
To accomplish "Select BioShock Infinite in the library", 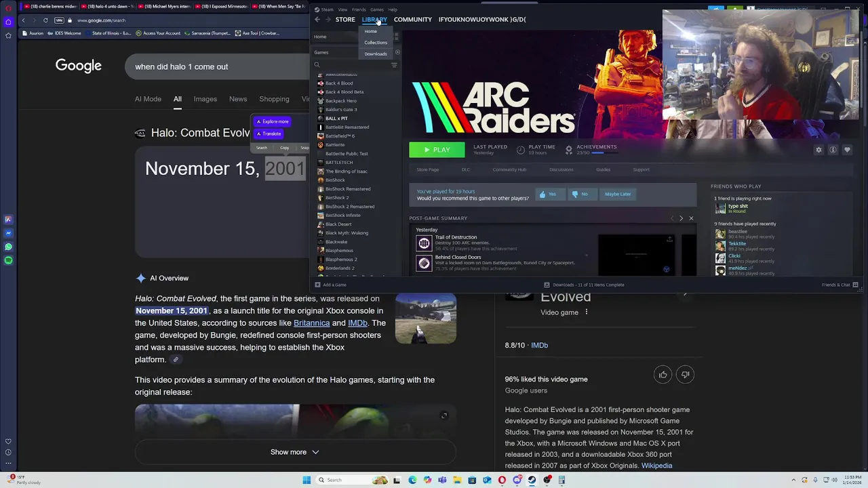I will [x=343, y=216].
